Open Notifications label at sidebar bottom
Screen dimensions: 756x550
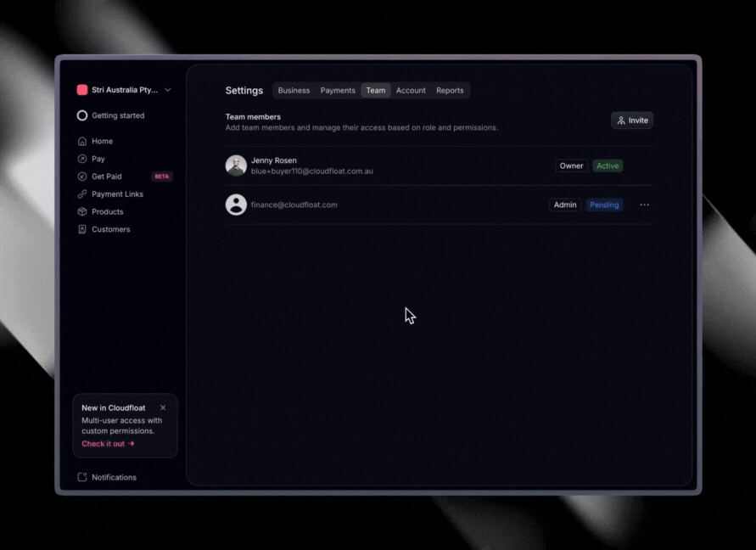click(114, 477)
